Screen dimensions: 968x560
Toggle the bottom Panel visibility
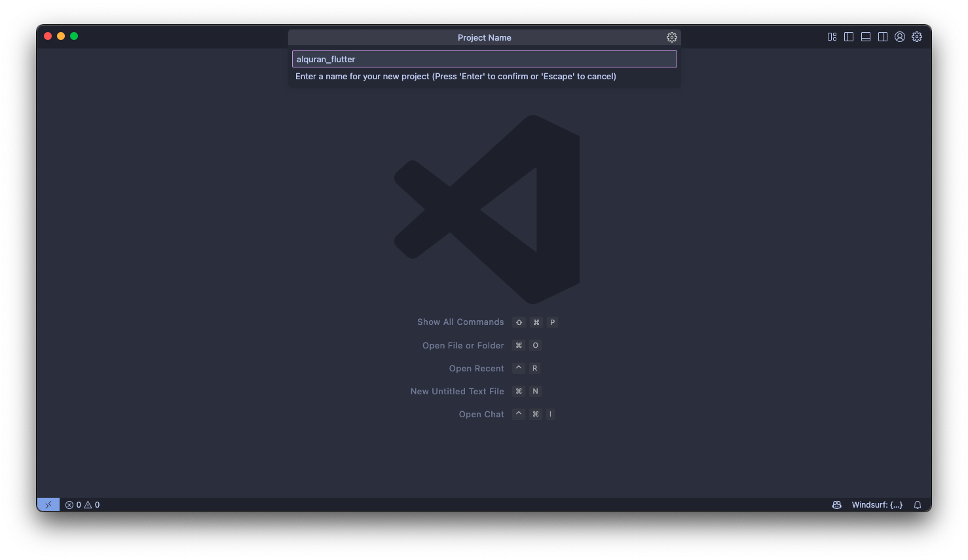pyautogui.click(x=866, y=37)
